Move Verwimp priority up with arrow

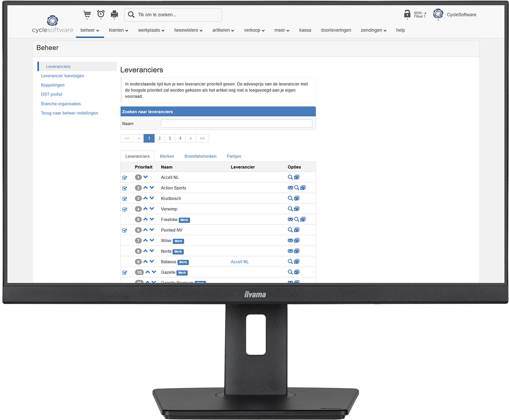145,209
